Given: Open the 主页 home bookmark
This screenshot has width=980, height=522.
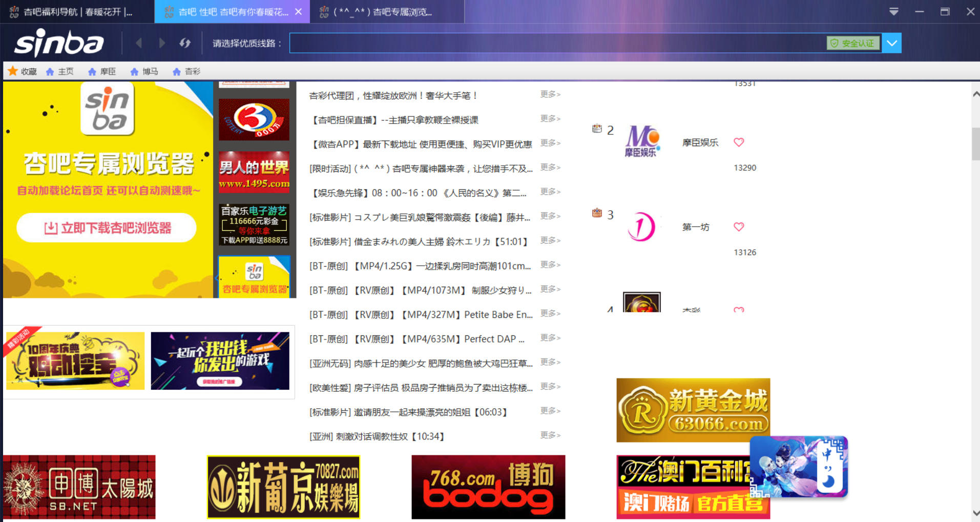Looking at the screenshot, I should pos(59,71).
